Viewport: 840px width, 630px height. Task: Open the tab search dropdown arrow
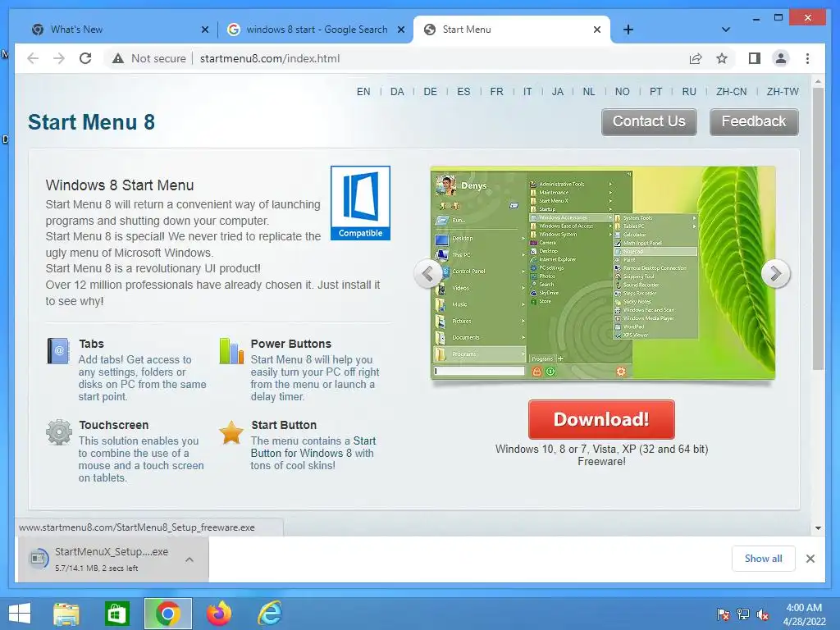tap(726, 30)
